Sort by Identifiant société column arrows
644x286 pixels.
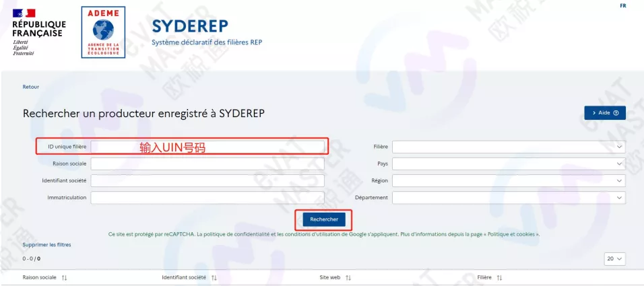(x=214, y=278)
